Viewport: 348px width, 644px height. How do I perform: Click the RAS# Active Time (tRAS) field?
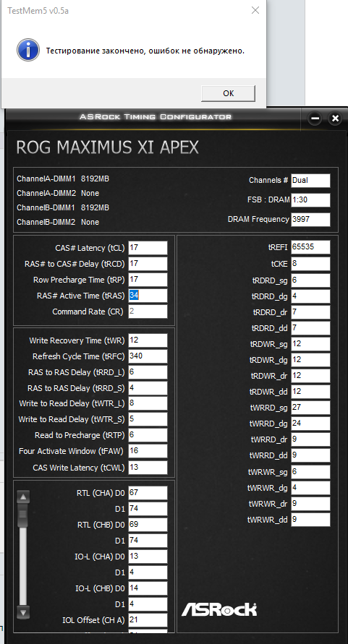[148, 296]
